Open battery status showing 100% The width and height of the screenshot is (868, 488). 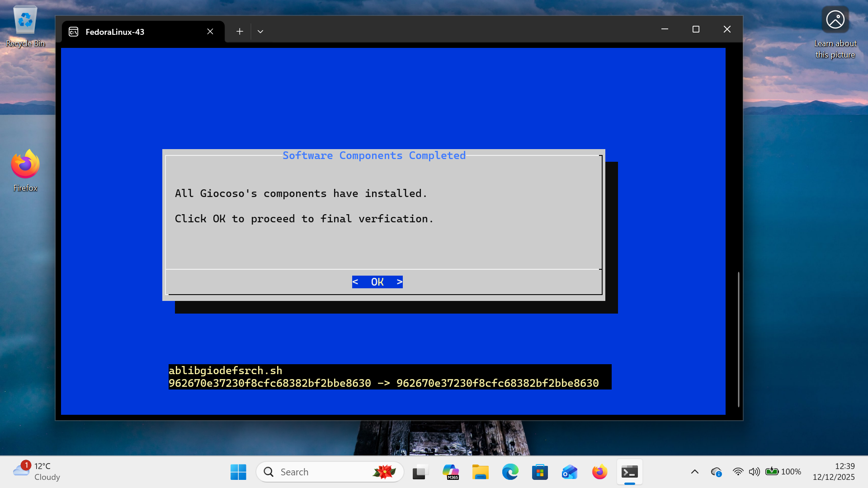pos(773,471)
